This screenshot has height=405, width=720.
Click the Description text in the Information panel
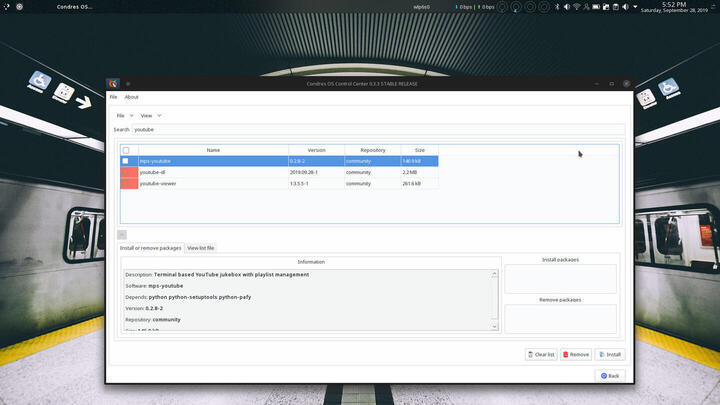(217, 275)
